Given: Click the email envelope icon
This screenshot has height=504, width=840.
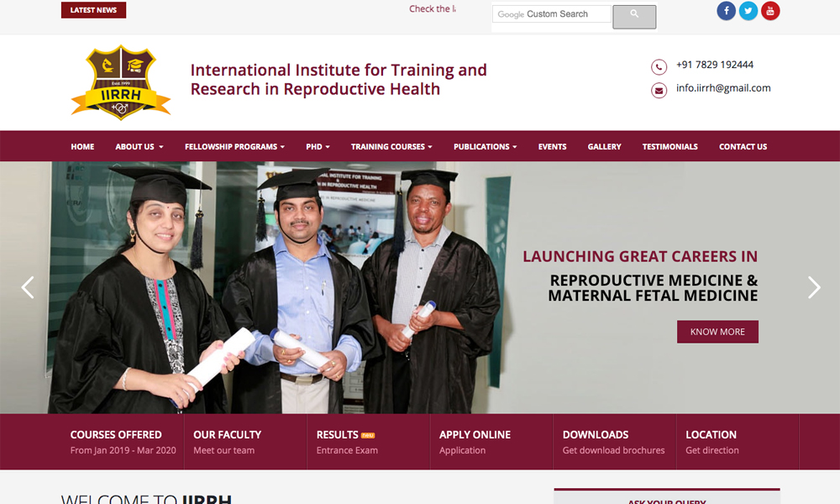Looking at the screenshot, I should point(659,90).
